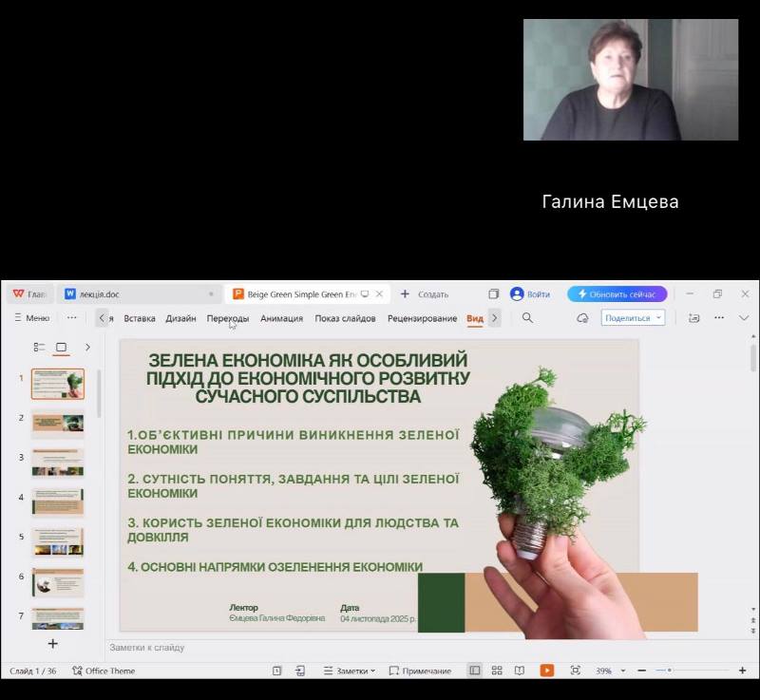Image resolution: width=760 pixels, height=700 pixels.
Task: Click the Галина Емцева webcam video tile
Action: point(631,80)
